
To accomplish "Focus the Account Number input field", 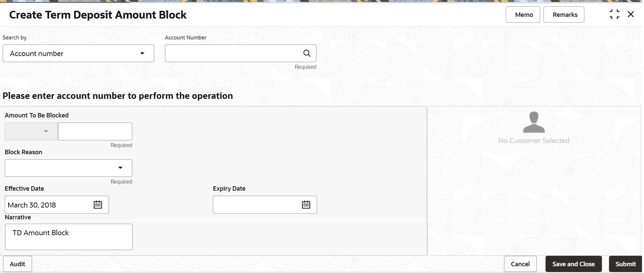I will click(x=233, y=53).
